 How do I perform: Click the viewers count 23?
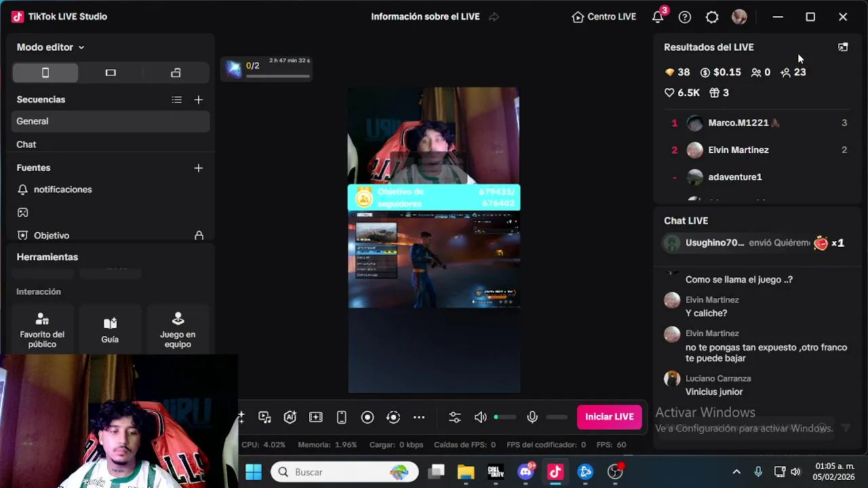pyautogui.click(x=793, y=73)
